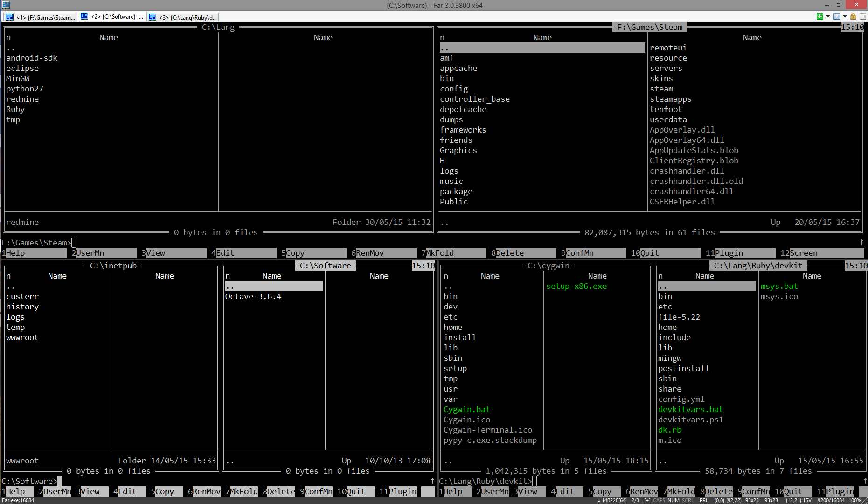Click 7MkFold in the top Steam pane keybar
The image size is (868, 504).
coord(453,253)
